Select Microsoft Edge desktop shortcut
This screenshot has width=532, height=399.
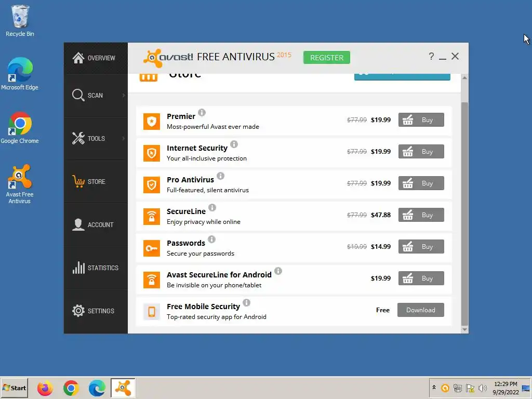click(x=20, y=74)
